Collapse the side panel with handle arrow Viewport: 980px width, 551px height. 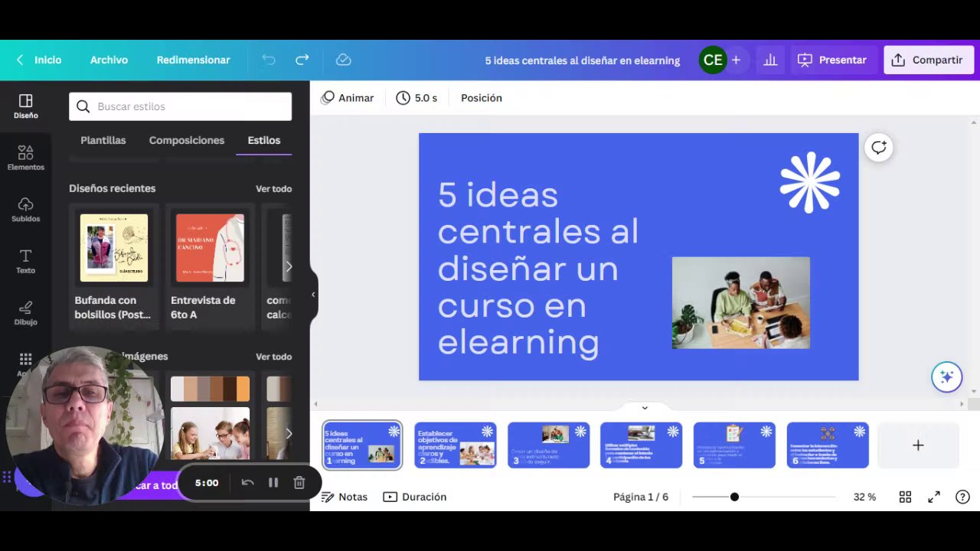point(312,295)
